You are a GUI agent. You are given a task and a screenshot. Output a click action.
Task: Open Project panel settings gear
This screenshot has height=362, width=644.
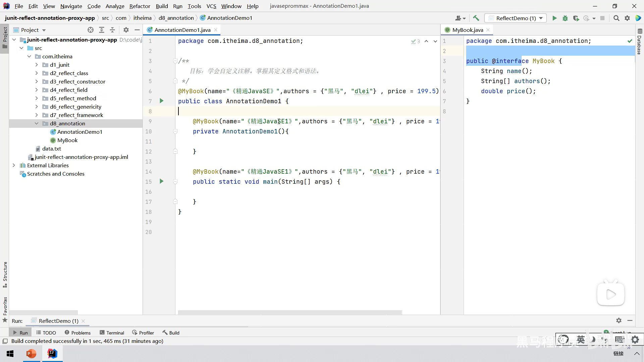(126, 30)
